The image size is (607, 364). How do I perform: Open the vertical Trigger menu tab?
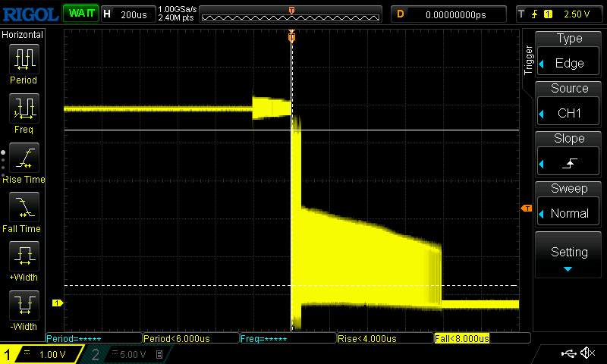(529, 61)
